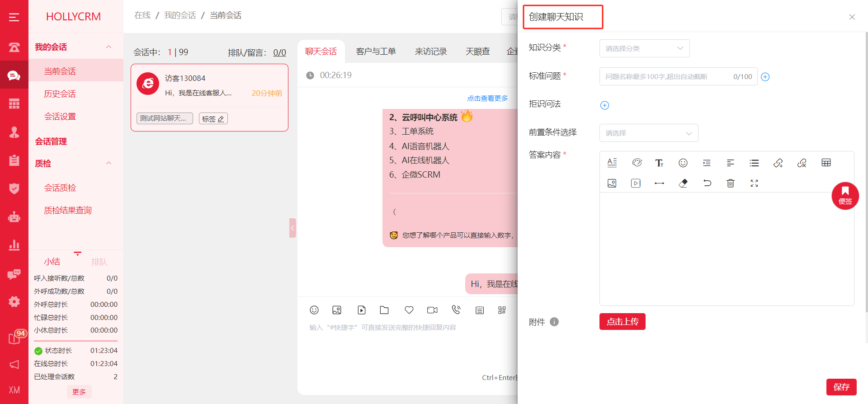This screenshot has height=404, width=868.
Task: Add another standard question with the plus icon
Action: coord(765,77)
